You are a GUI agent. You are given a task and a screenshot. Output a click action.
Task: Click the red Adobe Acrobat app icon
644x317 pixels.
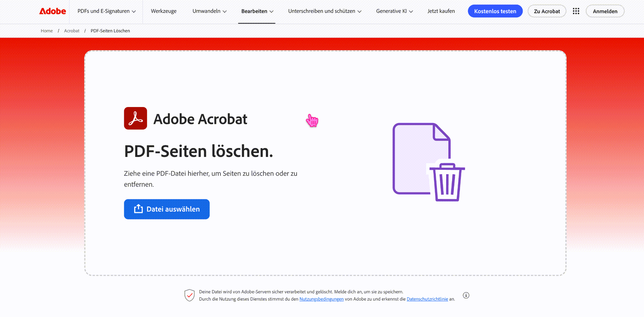pyautogui.click(x=135, y=118)
